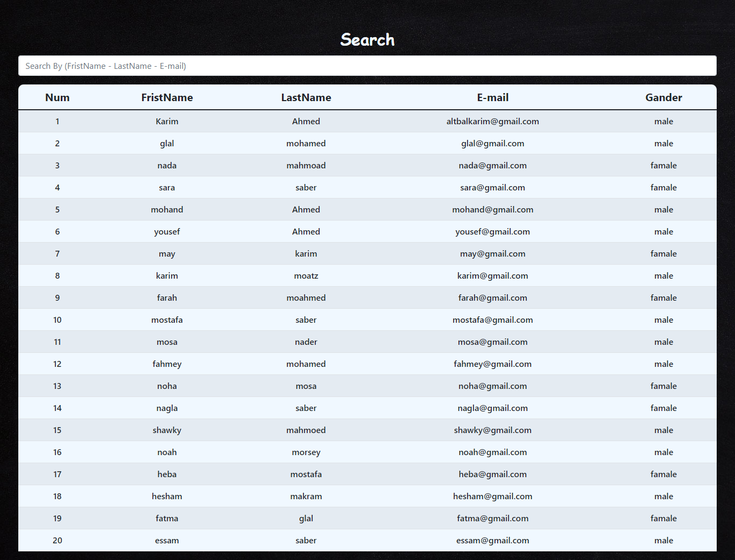Click the first name glal in row 2

167,144
